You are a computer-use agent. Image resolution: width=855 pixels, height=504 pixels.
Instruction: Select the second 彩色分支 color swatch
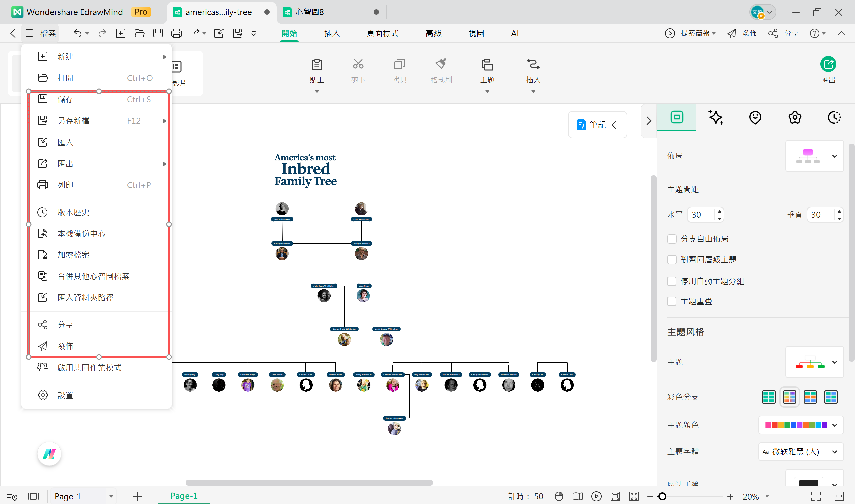click(789, 397)
